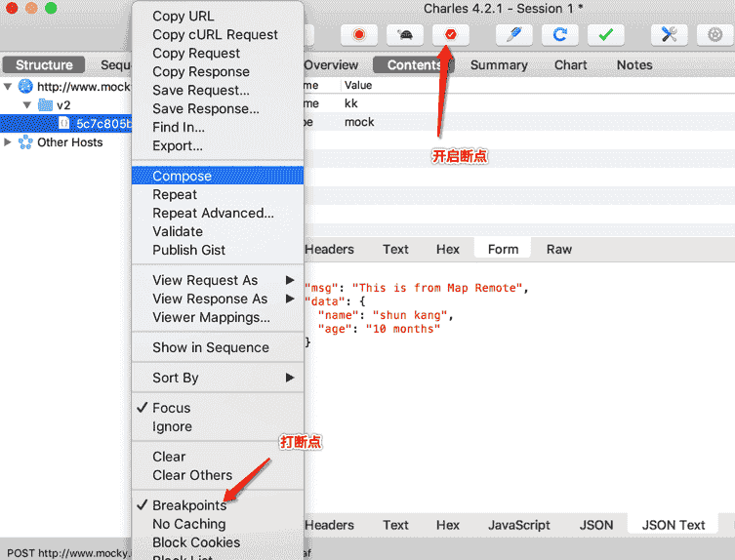
Task: Open response JSON tab
Action: point(595,525)
